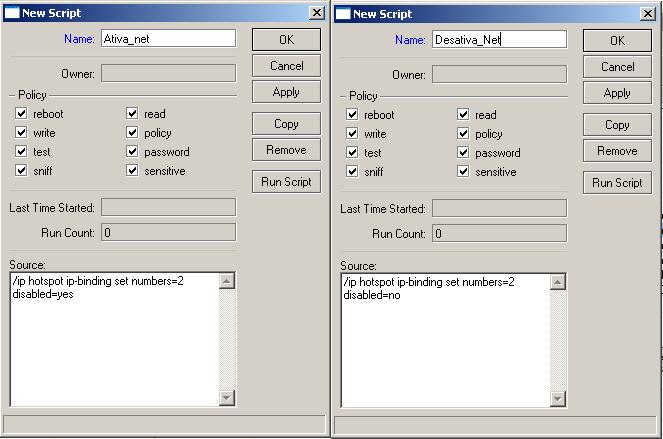Click the Name field containing Ativa_net
The image size is (663, 439).
tap(167, 38)
